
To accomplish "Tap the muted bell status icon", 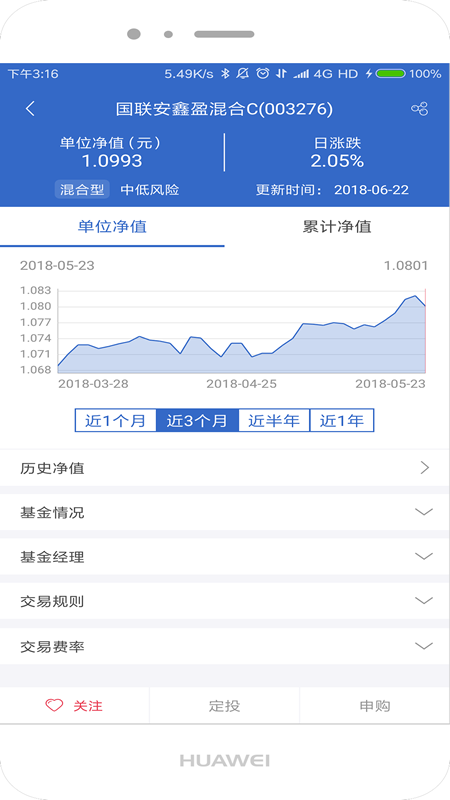I will (x=242, y=73).
